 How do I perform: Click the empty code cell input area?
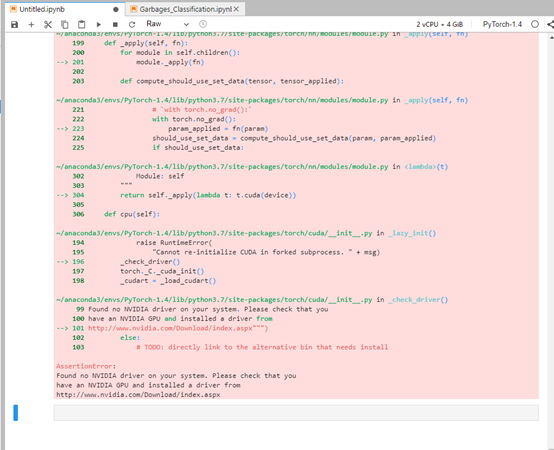pyautogui.click(x=296, y=413)
